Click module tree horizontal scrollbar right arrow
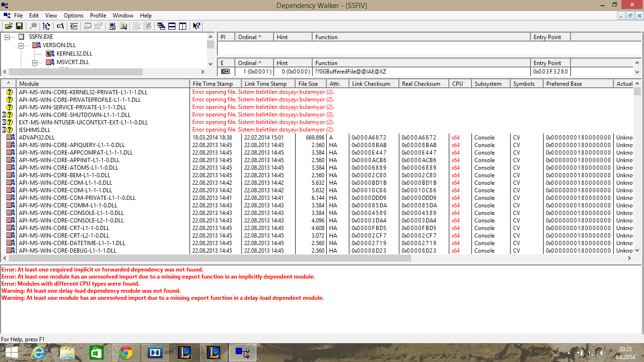Screen dimensions: 644x362 [x=203, y=72]
